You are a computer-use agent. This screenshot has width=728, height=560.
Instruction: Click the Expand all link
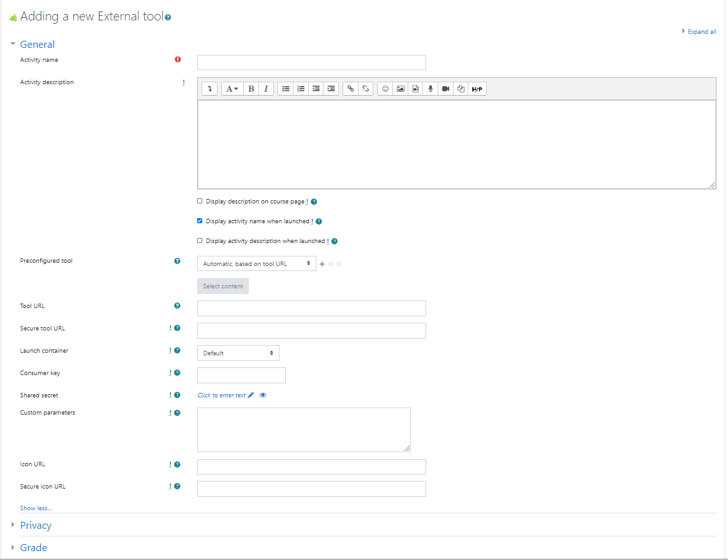click(701, 32)
